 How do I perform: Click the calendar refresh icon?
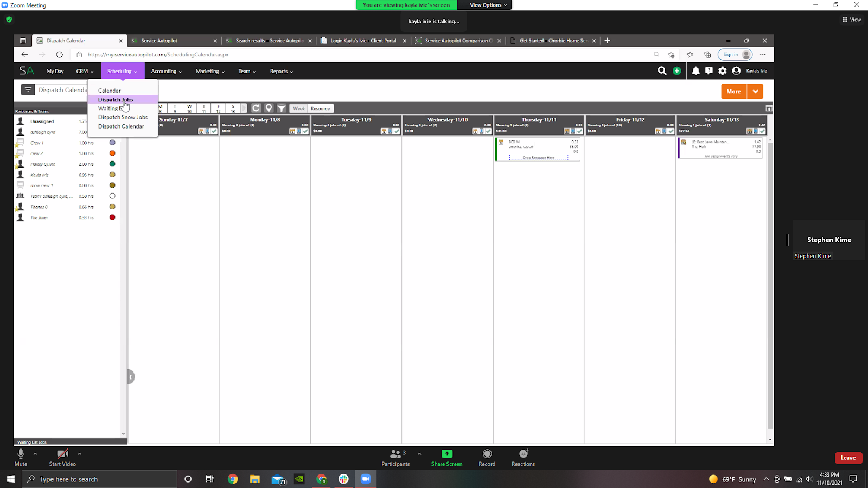click(256, 108)
